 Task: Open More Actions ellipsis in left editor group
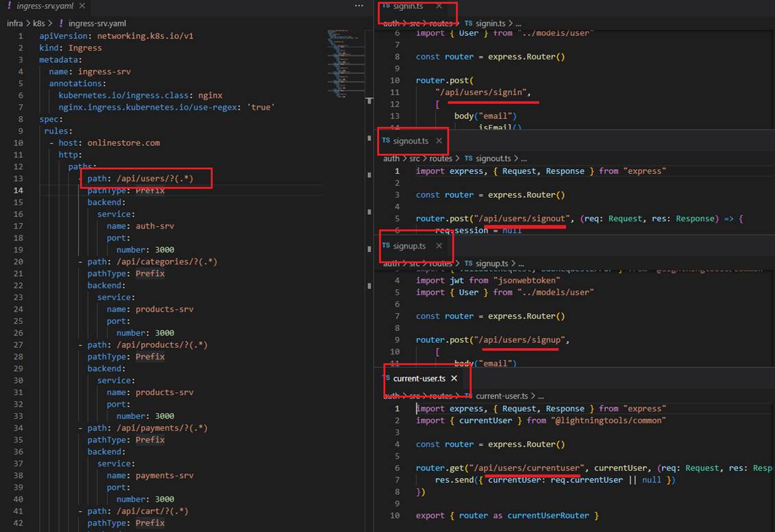point(358,5)
